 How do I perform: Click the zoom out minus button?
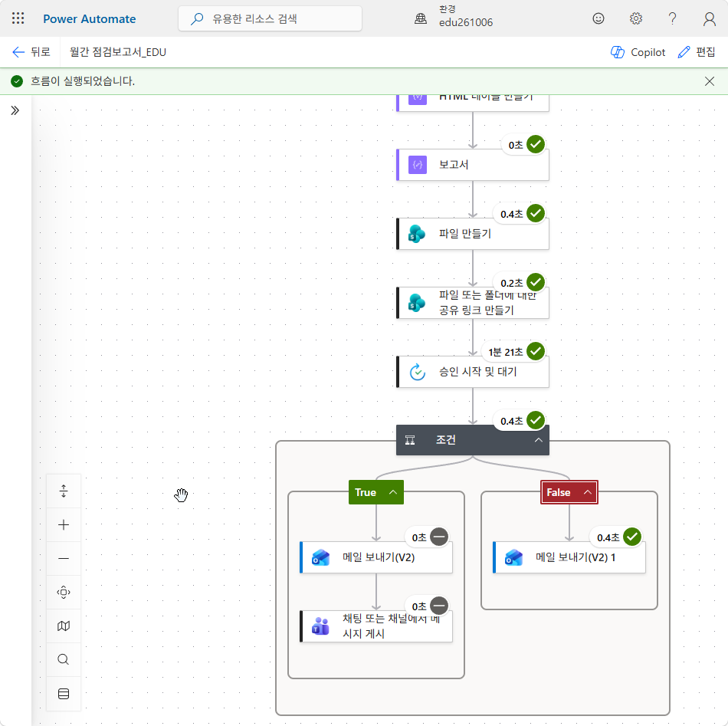(64, 558)
